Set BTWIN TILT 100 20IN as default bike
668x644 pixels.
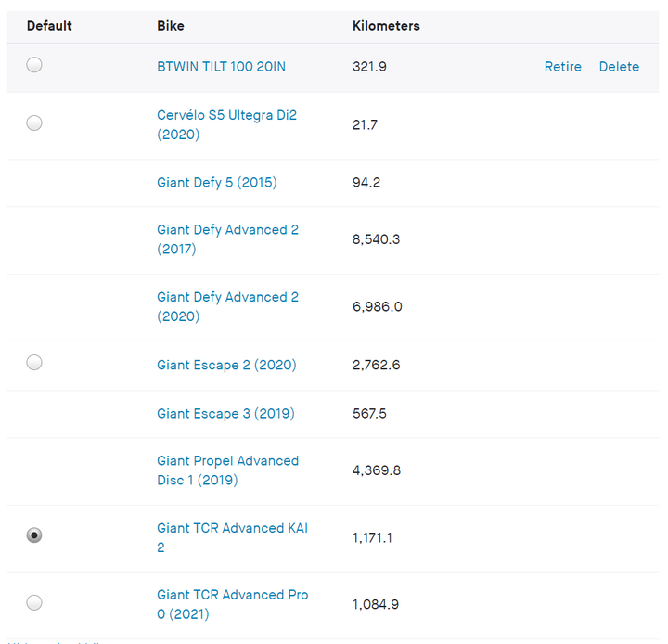[34, 65]
